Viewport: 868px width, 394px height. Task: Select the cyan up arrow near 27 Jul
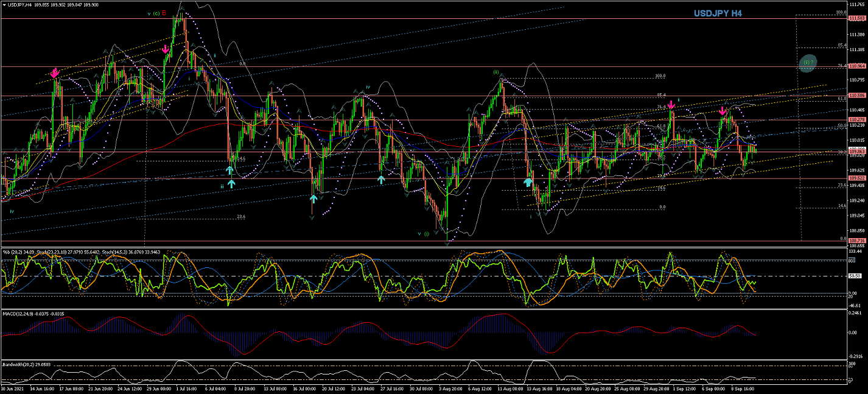pos(381,179)
